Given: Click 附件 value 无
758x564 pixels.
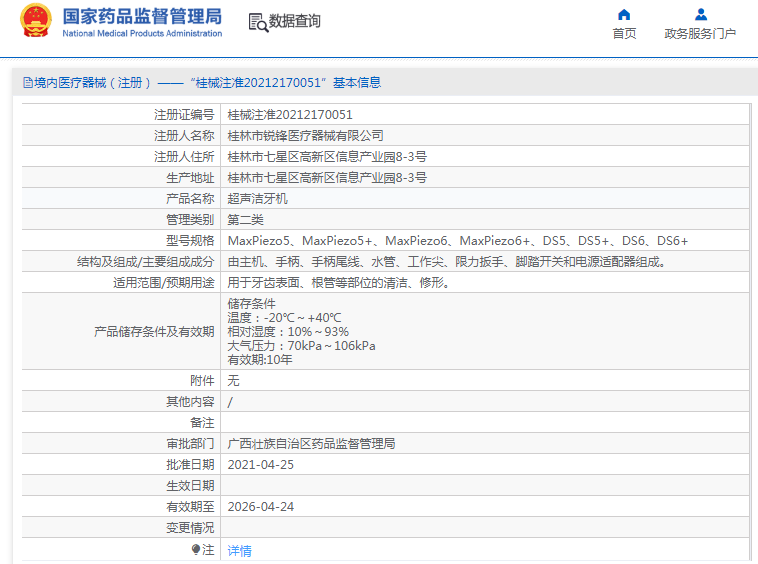Looking at the screenshot, I should click(x=233, y=381).
